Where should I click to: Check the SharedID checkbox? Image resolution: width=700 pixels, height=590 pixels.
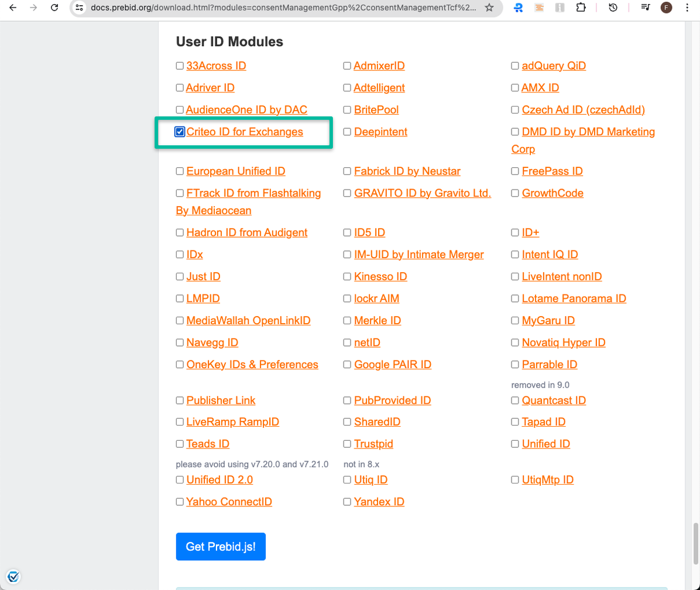(347, 422)
